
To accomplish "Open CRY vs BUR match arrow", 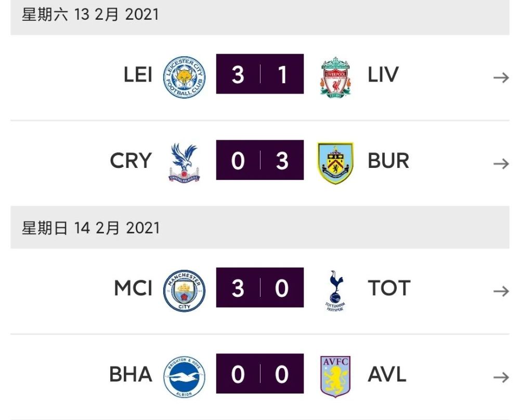I will pos(501,163).
